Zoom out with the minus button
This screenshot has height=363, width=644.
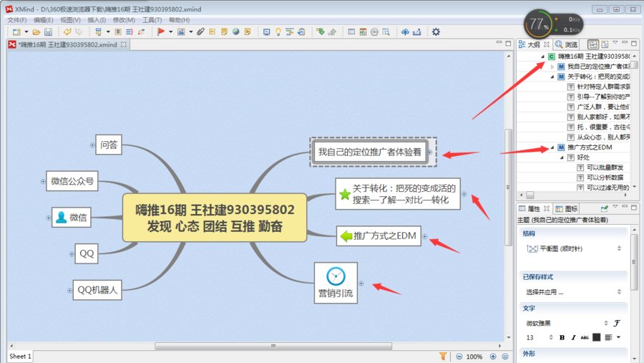(x=459, y=357)
